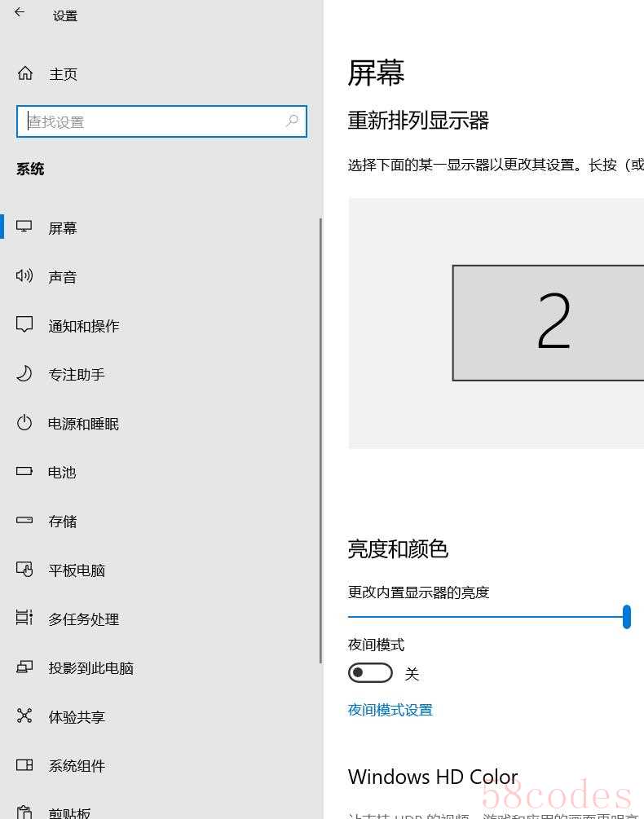644x819 pixels.
Task: Open the 系统组件 page
Action: 77,766
